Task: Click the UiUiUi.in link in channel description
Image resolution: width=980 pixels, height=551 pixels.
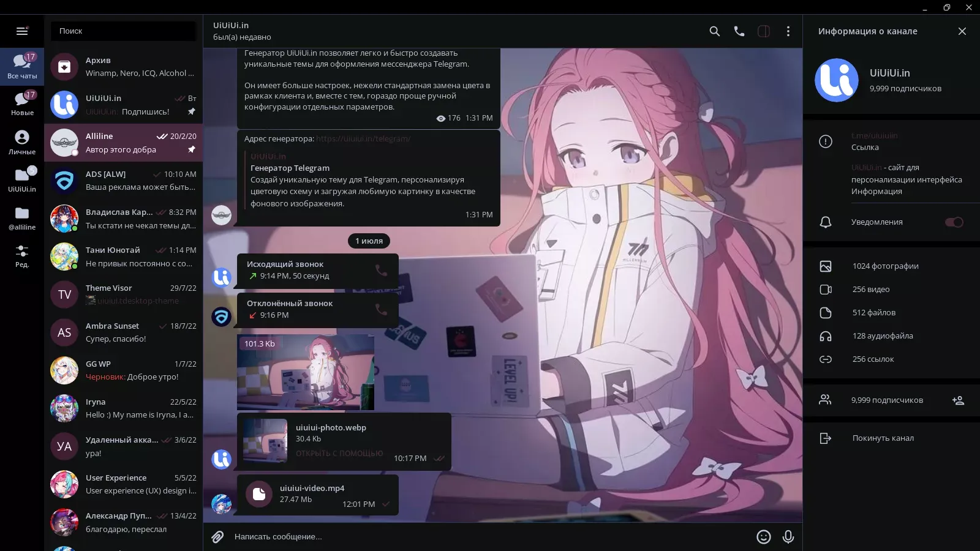Action: click(866, 168)
